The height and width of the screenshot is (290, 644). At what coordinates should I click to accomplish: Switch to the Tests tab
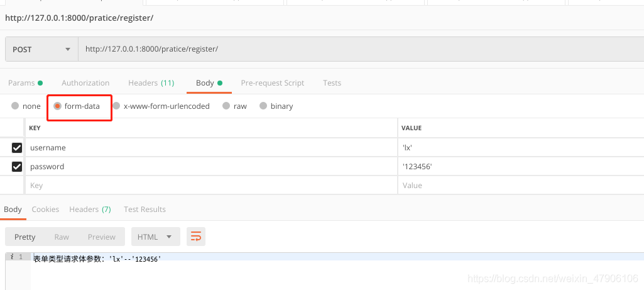pos(332,83)
